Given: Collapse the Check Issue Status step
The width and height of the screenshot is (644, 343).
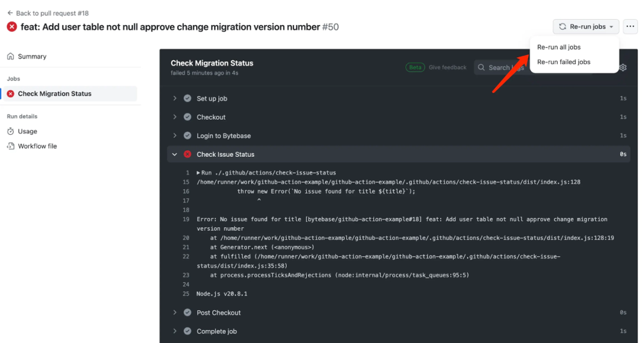Looking at the screenshot, I should (175, 154).
